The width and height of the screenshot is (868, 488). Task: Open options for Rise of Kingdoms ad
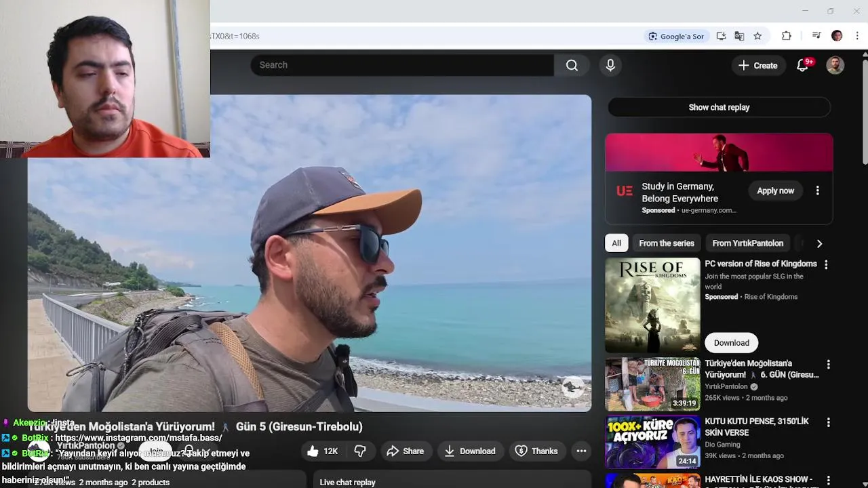826,265
